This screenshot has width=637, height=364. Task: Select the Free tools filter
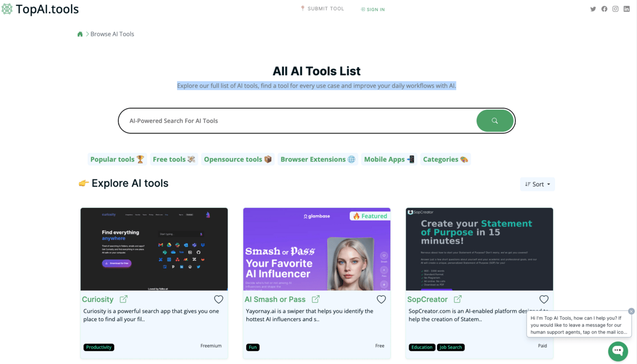[x=174, y=159]
